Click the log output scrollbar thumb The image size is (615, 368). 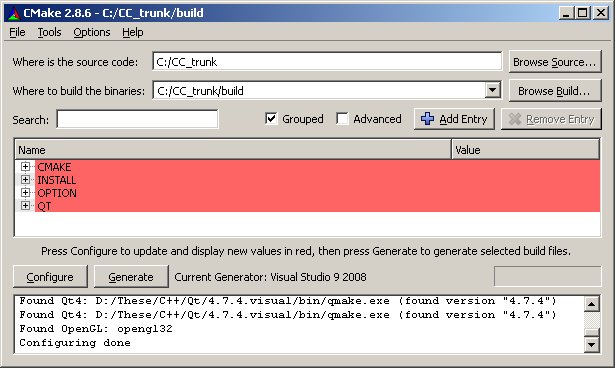591,332
